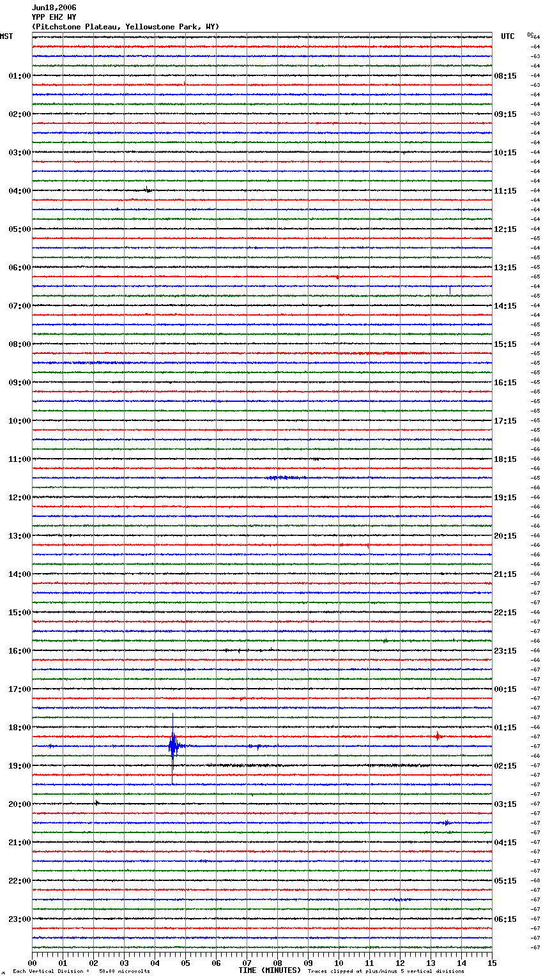Click the 08:00 MST hour label
Screen dimensions: 543x980
pyautogui.click(x=20, y=344)
